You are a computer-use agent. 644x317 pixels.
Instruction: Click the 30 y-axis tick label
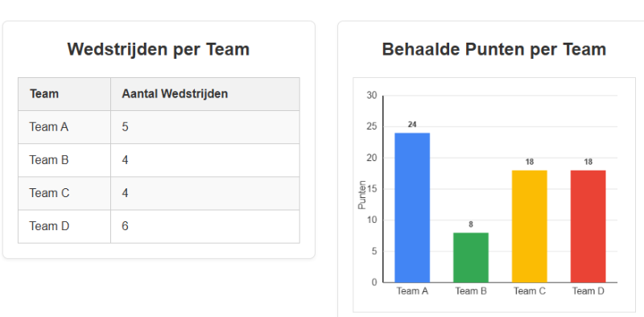pyautogui.click(x=371, y=95)
